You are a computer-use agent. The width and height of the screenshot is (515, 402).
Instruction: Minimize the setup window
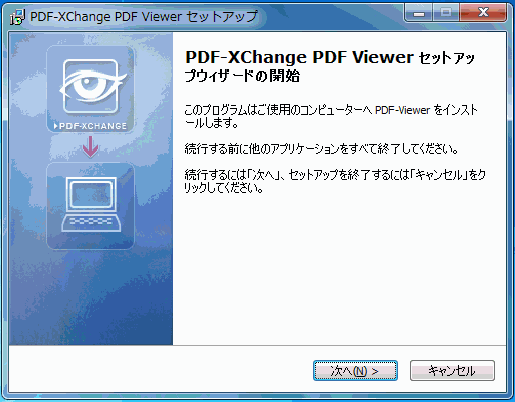coord(419,13)
